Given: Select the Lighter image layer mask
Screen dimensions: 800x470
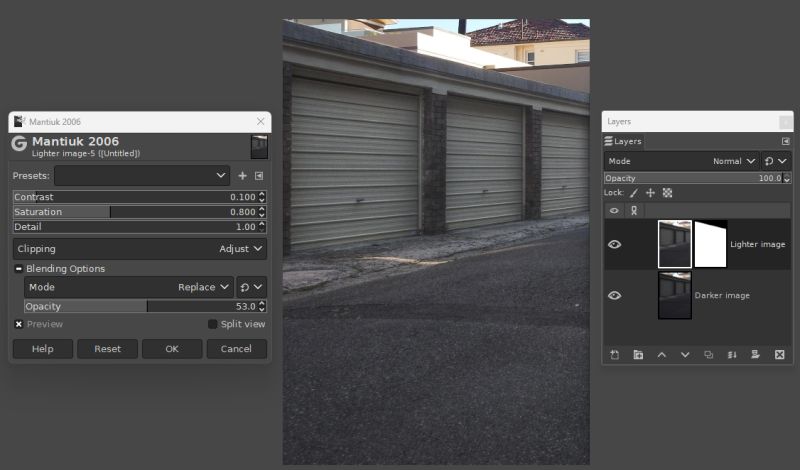Looking at the screenshot, I should tap(710, 244).
